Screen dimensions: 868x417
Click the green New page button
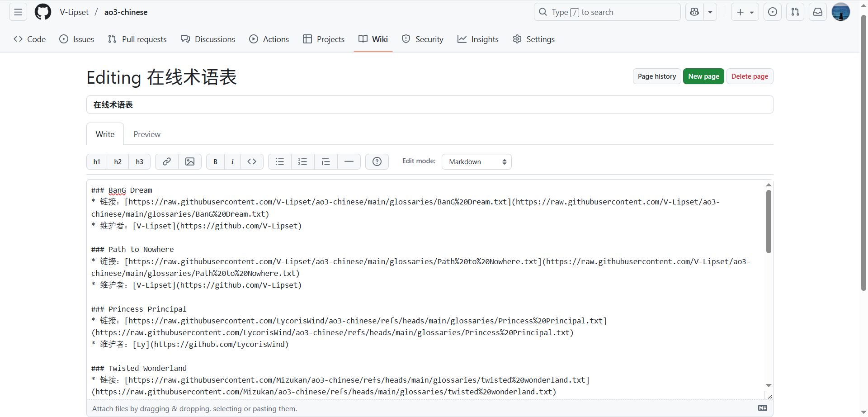(x=703, y=76)
